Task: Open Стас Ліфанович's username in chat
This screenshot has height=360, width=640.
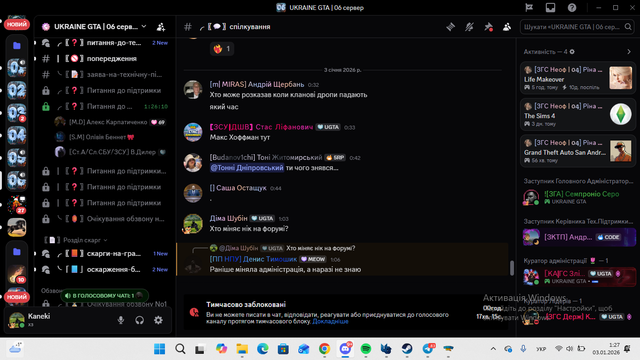Action: point(261,127)
